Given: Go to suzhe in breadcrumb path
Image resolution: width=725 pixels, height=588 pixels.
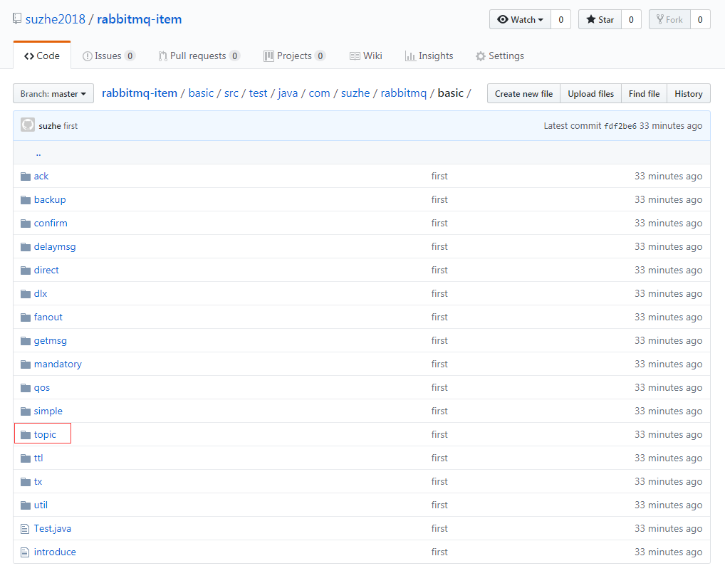Looking at the screenshot, I should pyautogui.click(x=355, y=93).
